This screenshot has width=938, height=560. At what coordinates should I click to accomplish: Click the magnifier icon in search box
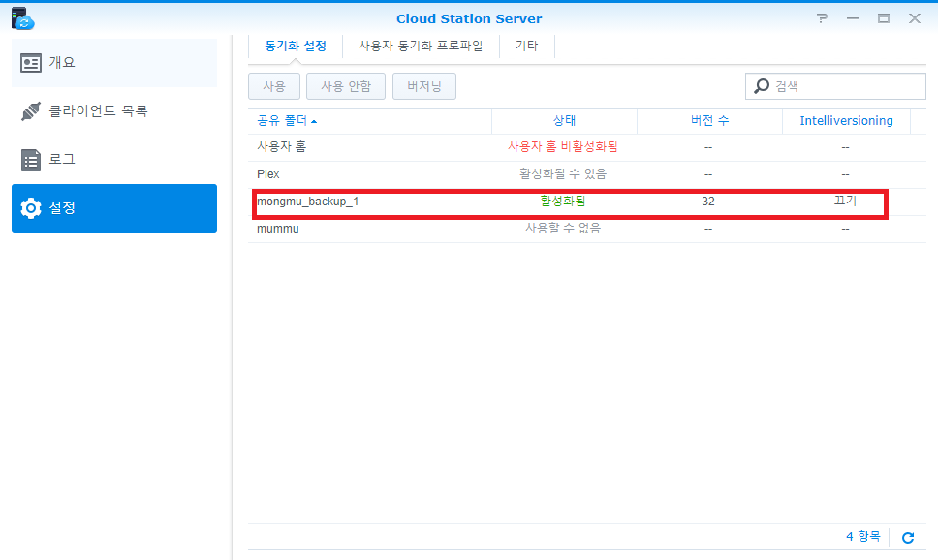pyautogui.click(x=761, y=86)
